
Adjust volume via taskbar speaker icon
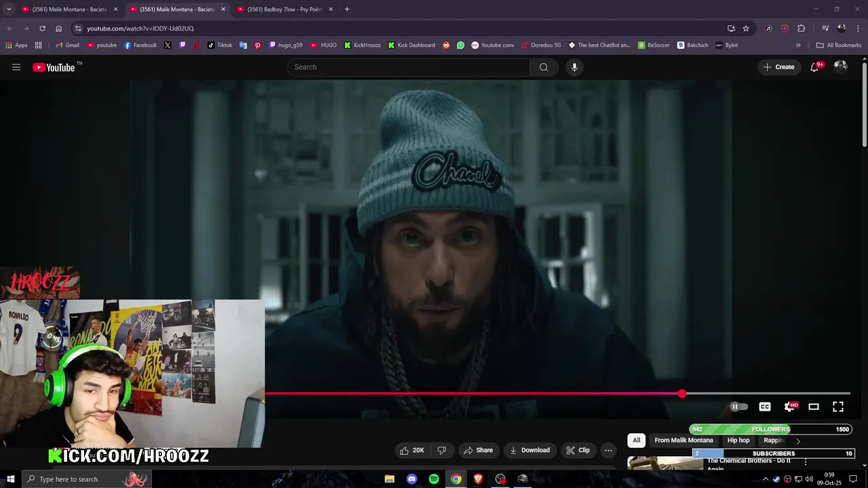coord(809,479)
